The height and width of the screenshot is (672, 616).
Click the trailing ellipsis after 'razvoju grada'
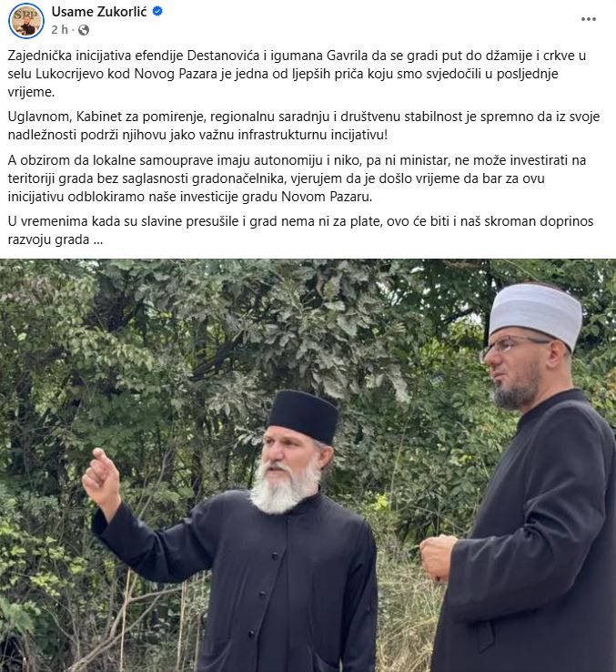point(98,240)
